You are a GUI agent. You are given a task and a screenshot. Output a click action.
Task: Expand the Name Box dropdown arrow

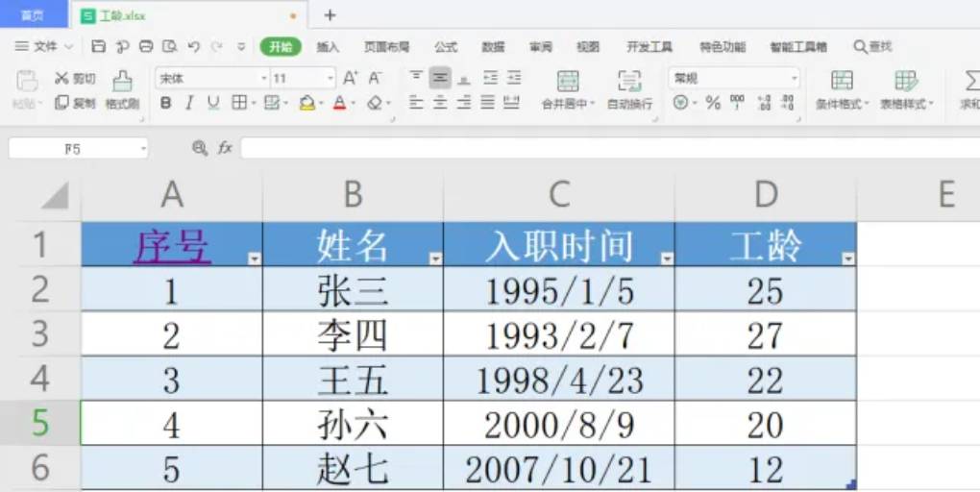143,149
